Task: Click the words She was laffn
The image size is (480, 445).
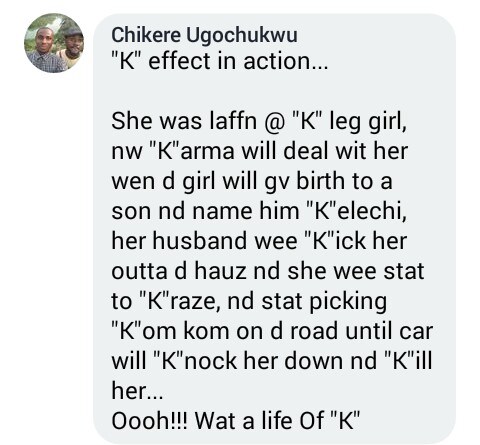Action: (184, 121)
